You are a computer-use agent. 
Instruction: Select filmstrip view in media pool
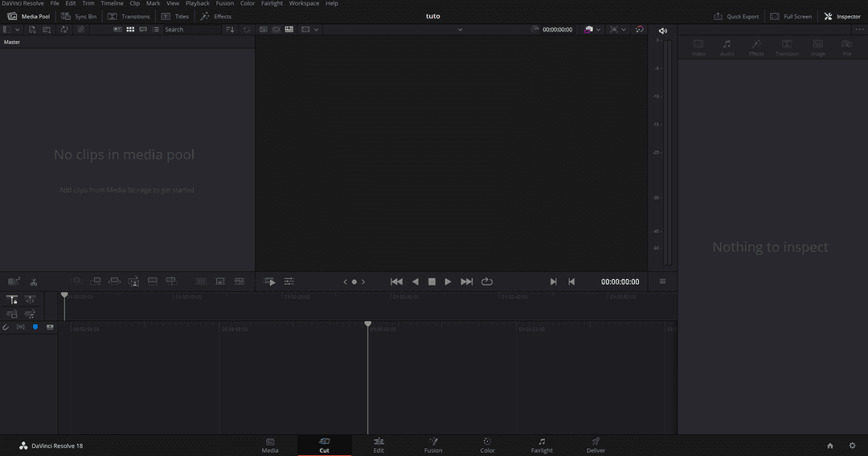[x=143, y=30]
